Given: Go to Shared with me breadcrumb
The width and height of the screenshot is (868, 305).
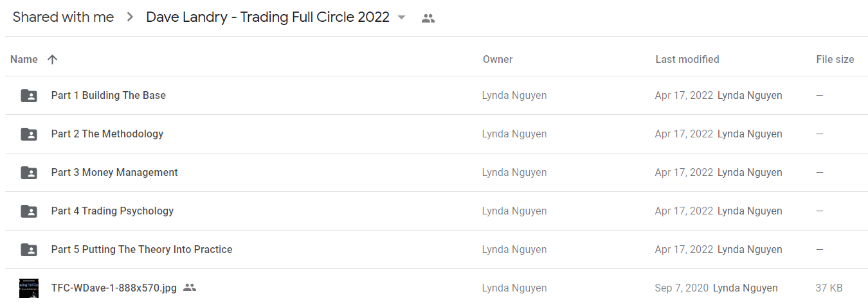Looking at the screenshot, I should [x=63, y=17].
